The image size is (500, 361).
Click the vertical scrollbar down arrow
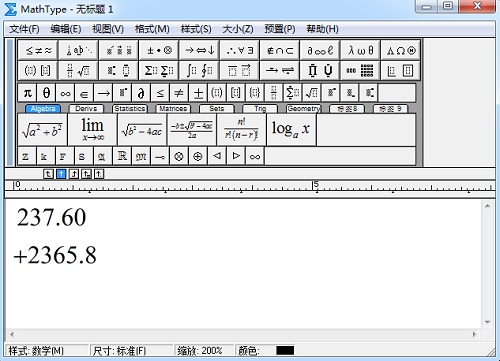tap(488, 322)
